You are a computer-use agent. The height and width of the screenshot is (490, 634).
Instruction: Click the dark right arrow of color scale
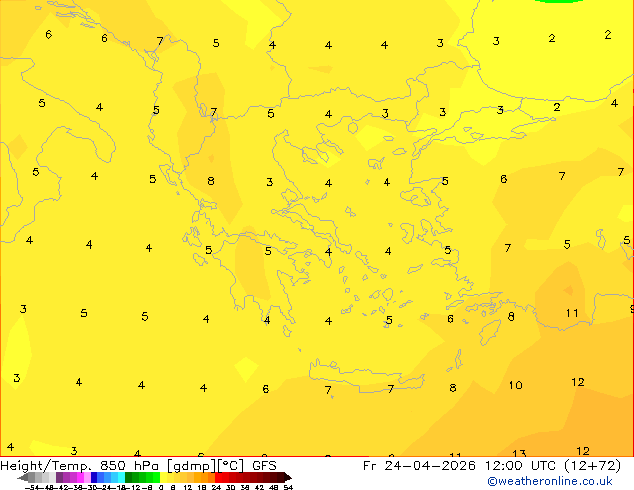pyautogui.click(x=287, y=477)
